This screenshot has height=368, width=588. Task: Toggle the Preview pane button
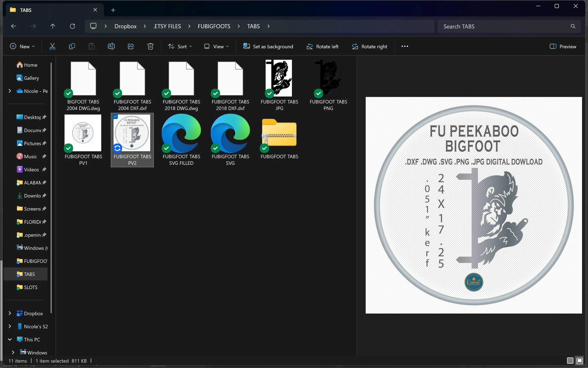[x=563, y=46]
